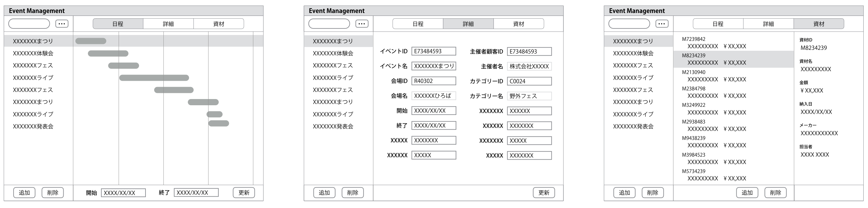Select the Gantt bar for XXXXXXX発表会
868x208 pixels.
(x=219, y=123)
